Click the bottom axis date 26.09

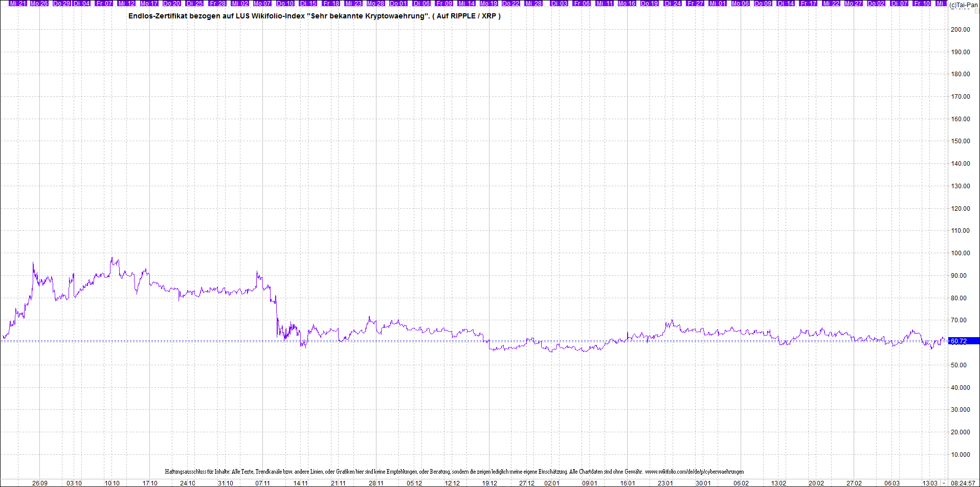tap(40, 483)
